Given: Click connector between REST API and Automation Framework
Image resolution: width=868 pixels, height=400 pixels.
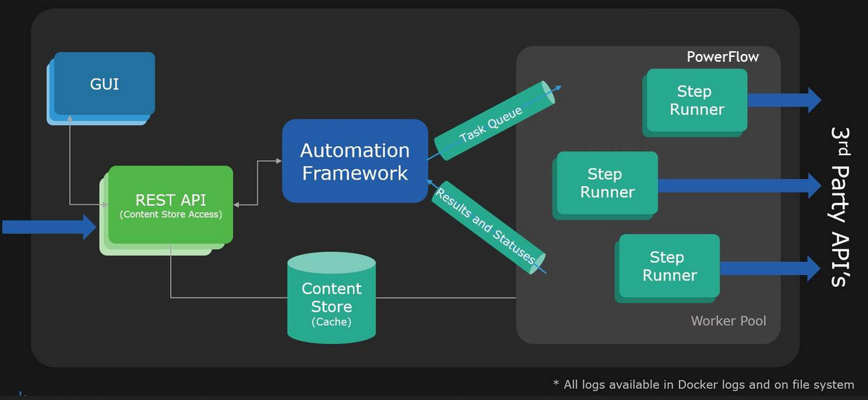Looking at the screenshot, I should (258, 182).
